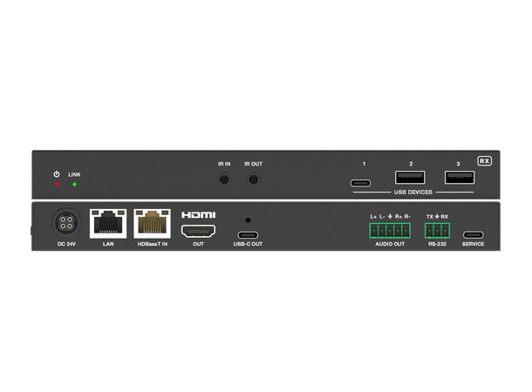Click the SERVICE USB-C port
This screenshot has height=392, width=532.
pyautogui.click(x=473, y=235)
